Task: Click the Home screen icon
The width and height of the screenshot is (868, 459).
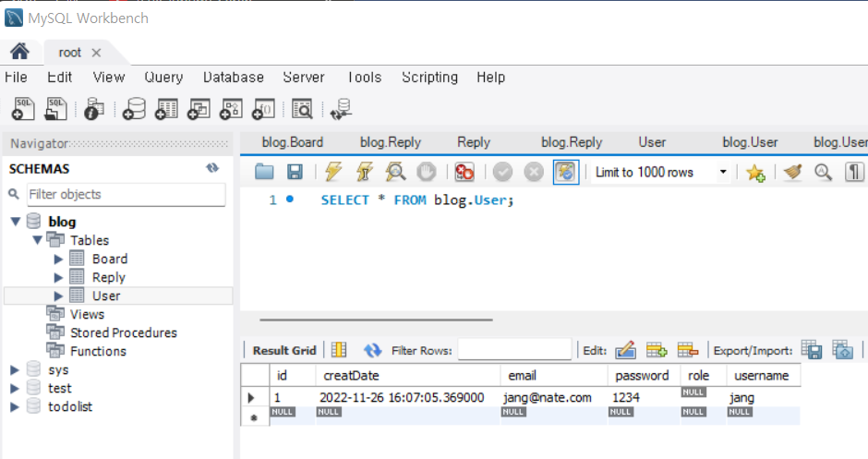Action: [20, 52]
